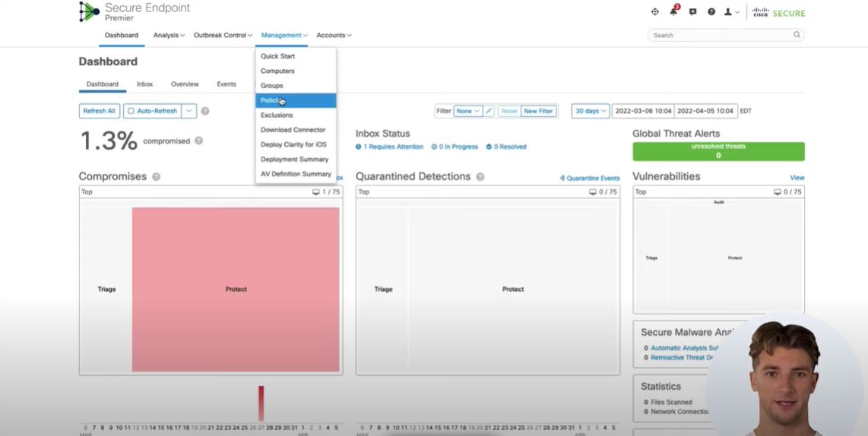
Task: Click the pink Protect block in Compromises
Action: (236, 289)
